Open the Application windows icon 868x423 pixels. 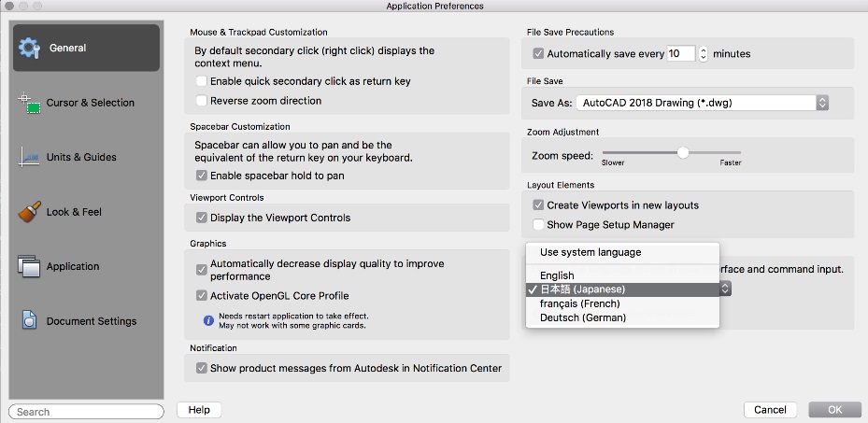[x=30, y=266]
